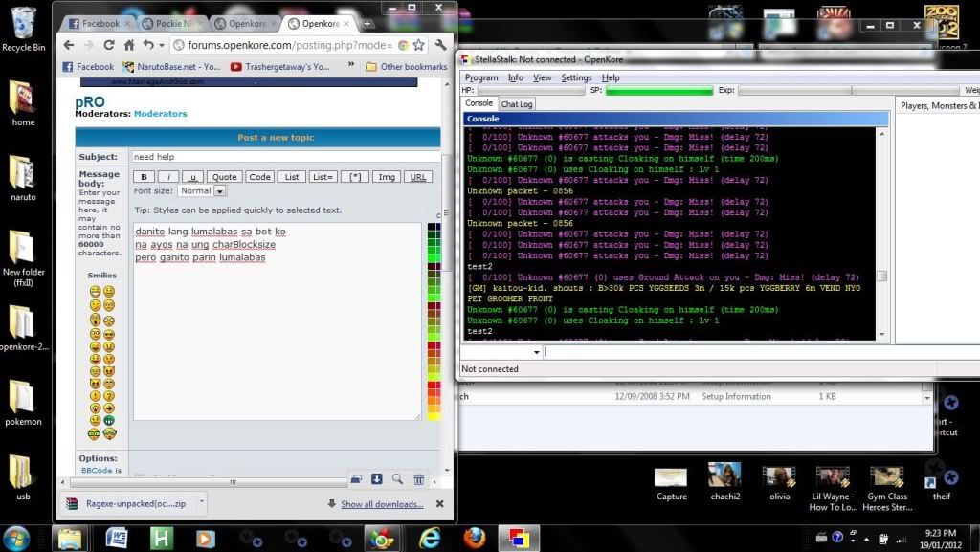Click the undo close tab arrow icon
Screen dimensions: 980x552
(148, 45)
